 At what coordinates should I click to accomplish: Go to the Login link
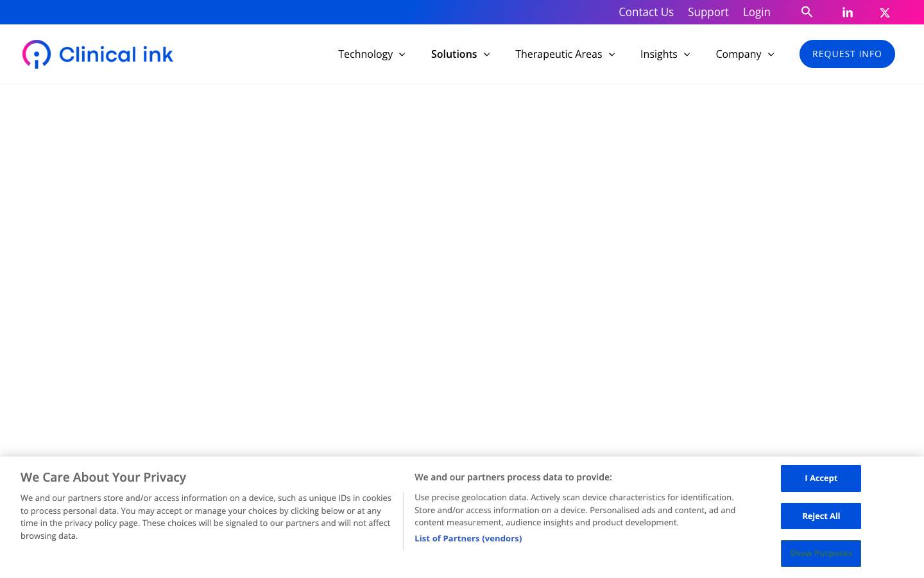[757, 12]
